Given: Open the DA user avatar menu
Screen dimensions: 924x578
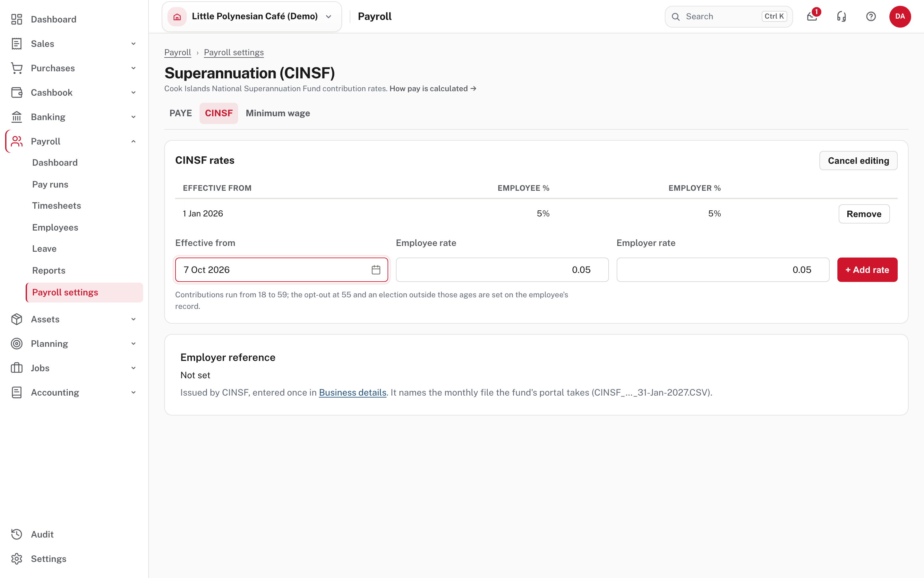Looking at the screenshot, I should pyautogui.click(x=900, y=16).
